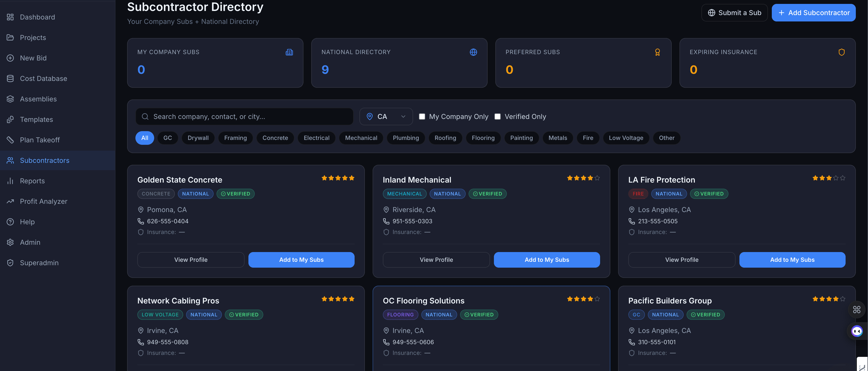Add LA Fire Protection to My Subs
This screenshot has height=371, width=868.
pos(792,260)
